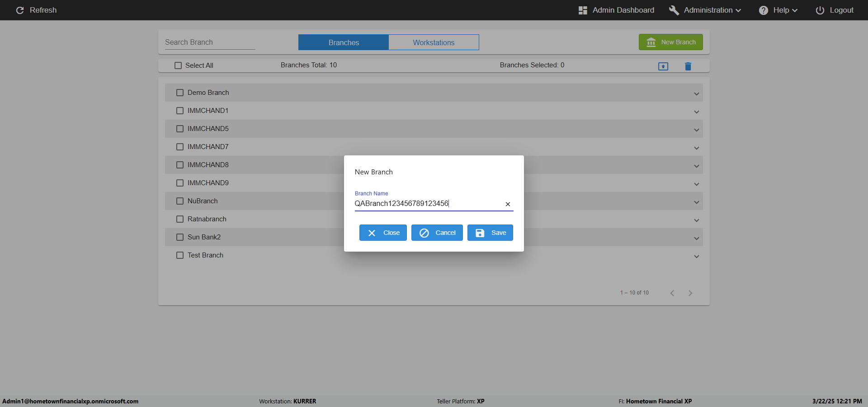Expand the Demo Branch row
868x407 pixels.
tap(697, 94)
